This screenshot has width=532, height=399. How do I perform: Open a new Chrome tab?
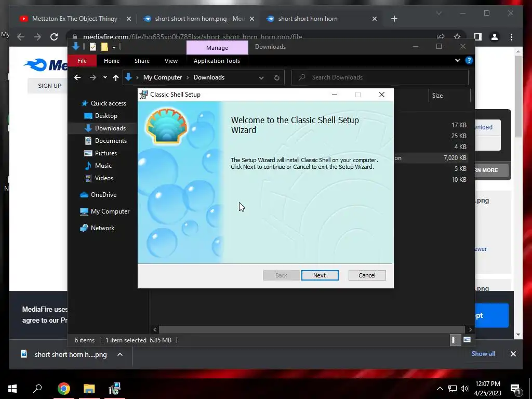click(x=394, y=19)
